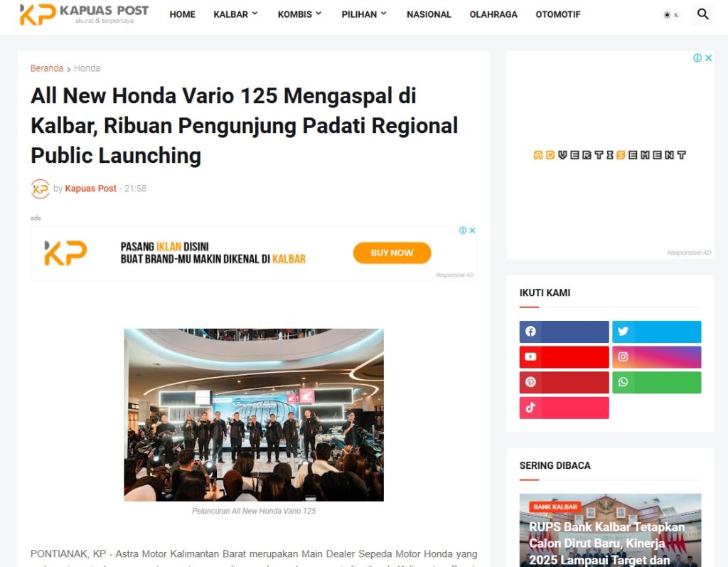Expand the KOMBIS dropdown menu
This screenshot has width=728, height=567.
point(299,14)
